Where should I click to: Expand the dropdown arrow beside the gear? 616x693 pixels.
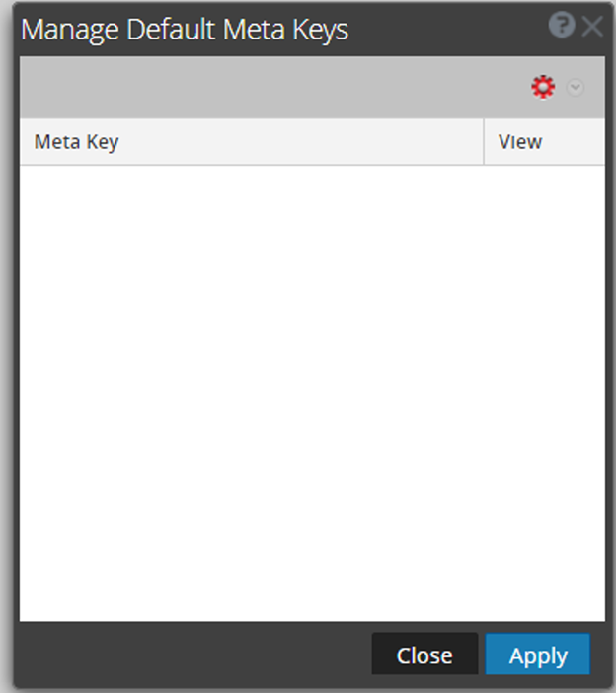[575, 87]
